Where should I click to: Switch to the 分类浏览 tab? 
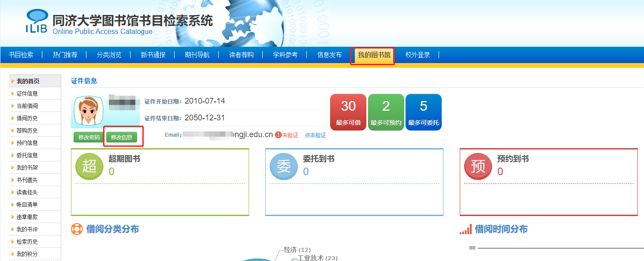[109, 55]
